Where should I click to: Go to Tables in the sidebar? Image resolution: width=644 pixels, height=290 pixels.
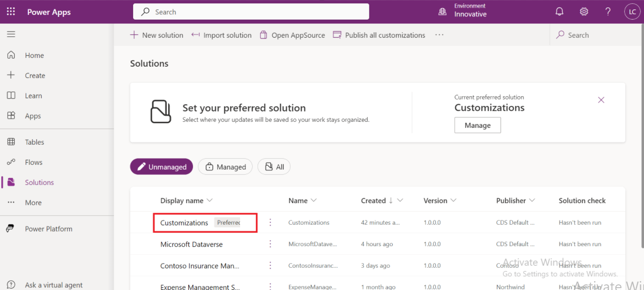[34, 142]
